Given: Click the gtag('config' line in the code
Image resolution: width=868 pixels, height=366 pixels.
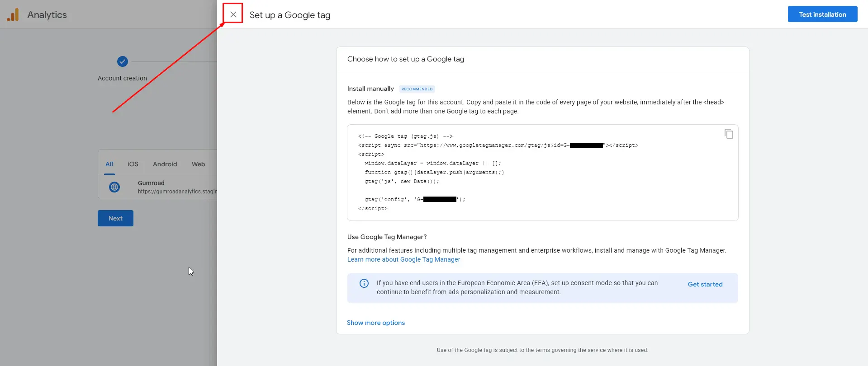Looking at the screenshot, I should [x=415, y=199].
